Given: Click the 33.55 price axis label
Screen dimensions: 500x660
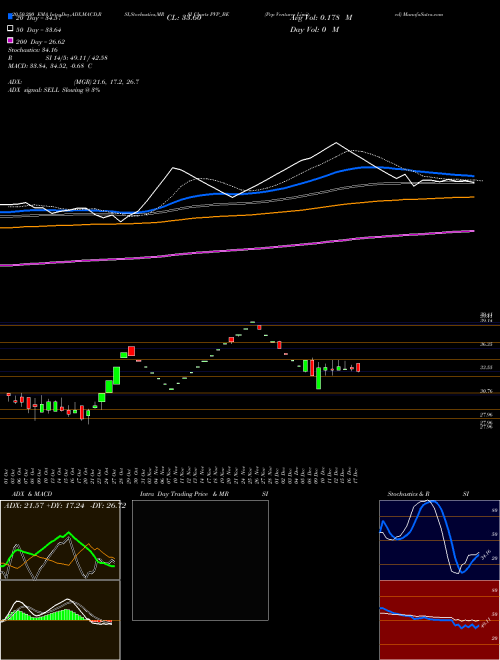Looking at the screenshot, I should (x=487, y=367).
